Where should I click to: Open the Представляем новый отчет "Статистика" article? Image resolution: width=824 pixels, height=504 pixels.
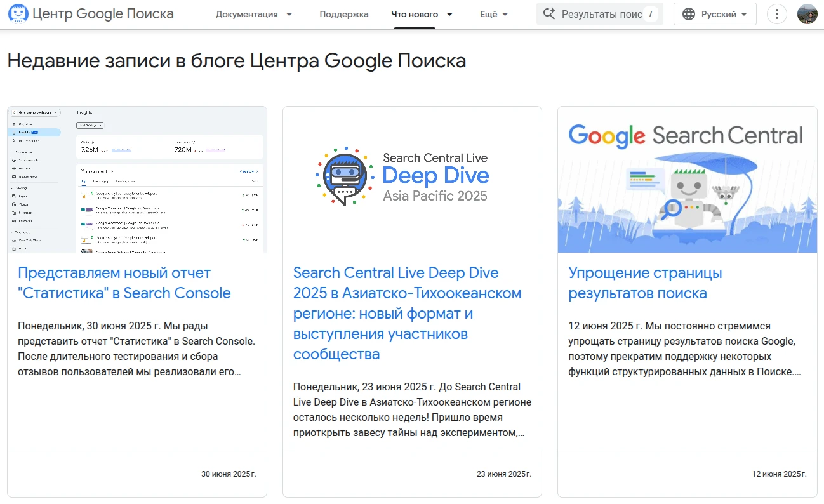click(124, 283)
